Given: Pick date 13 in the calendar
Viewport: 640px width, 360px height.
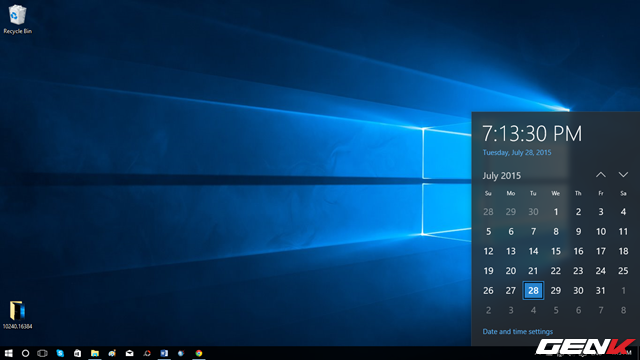Looking at the screenshot, I should [511, 251].
